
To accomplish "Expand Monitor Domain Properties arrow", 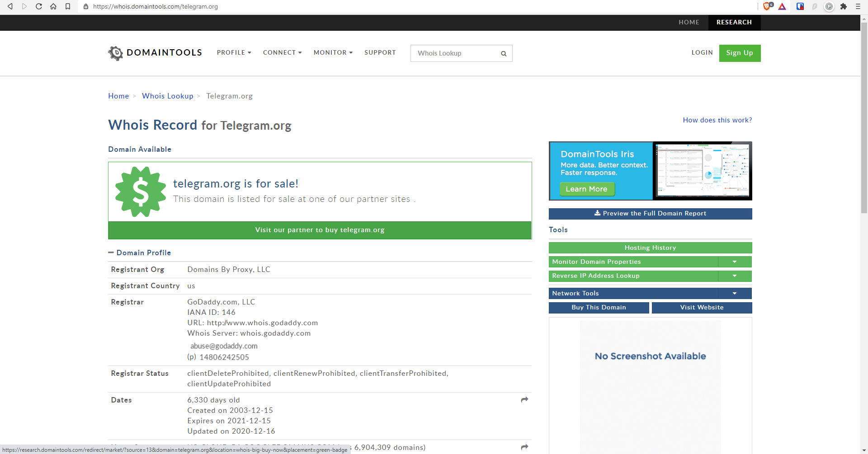I will 735,262.
